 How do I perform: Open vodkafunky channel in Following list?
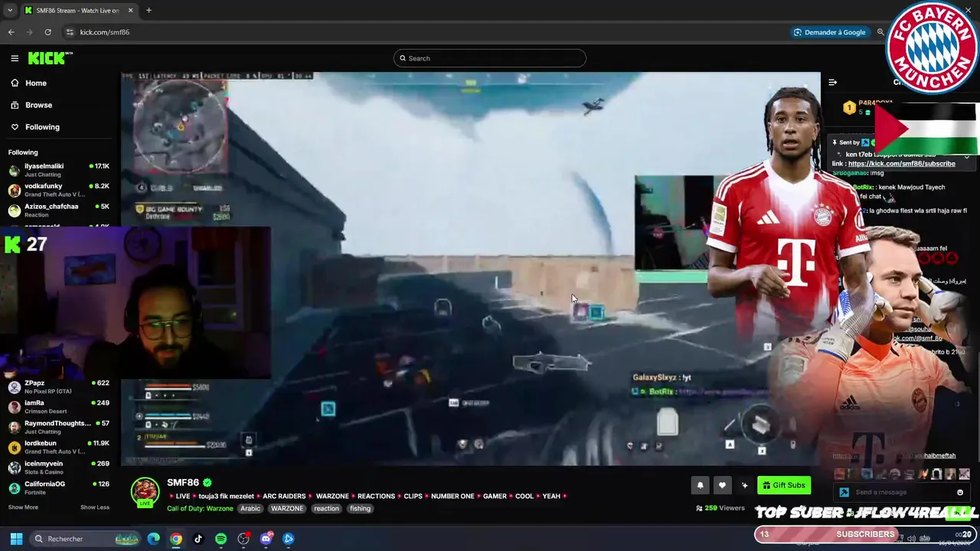pyautogui.click(x=59, y=190)
